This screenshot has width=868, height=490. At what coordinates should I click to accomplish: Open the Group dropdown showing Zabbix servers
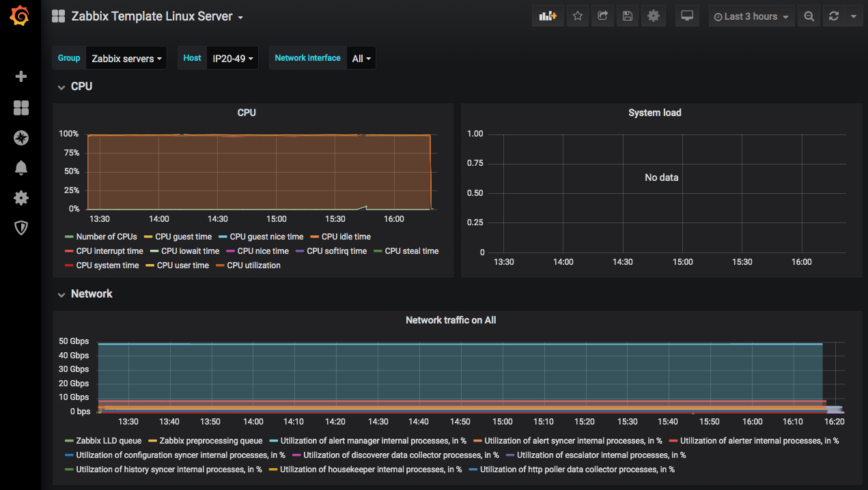126,58
